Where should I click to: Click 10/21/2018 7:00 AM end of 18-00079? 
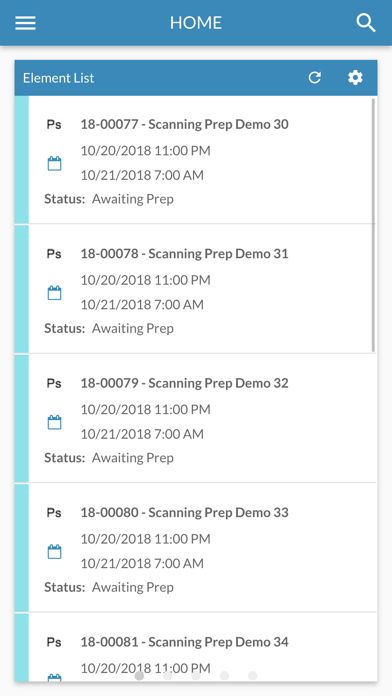tap(142, 434)
